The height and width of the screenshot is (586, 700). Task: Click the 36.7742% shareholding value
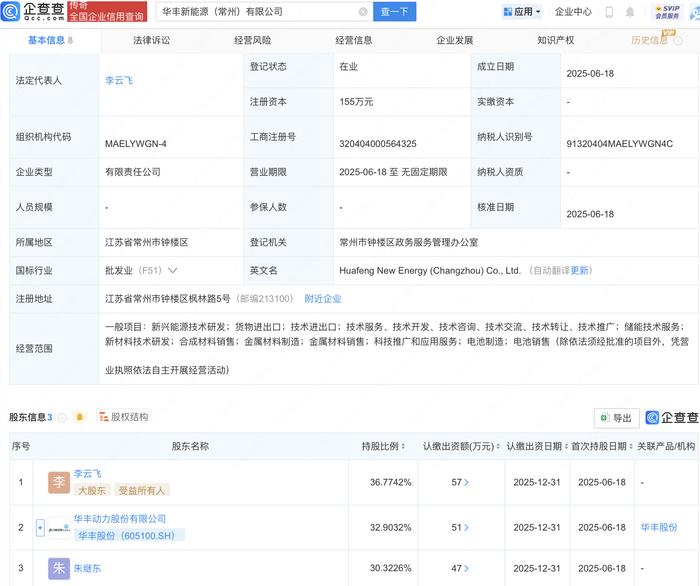391,482
